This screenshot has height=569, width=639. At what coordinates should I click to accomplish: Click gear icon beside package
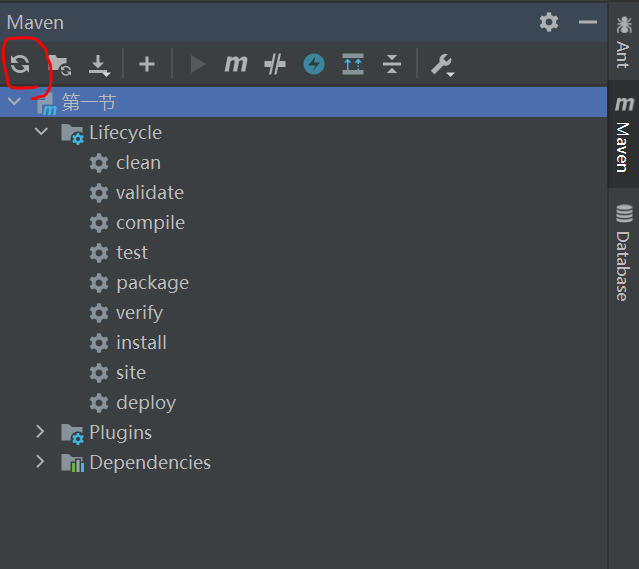click(x=99, y=283)
